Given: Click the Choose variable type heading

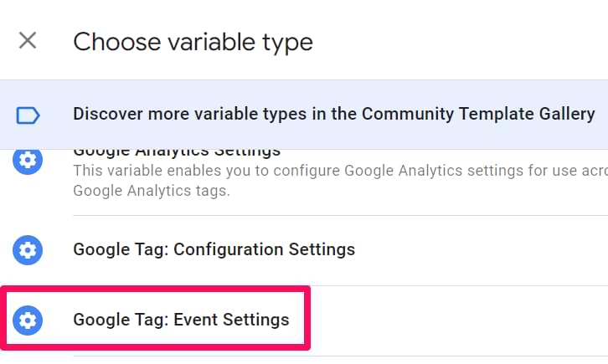Looking at the screenshot, I should [x=193, y=42].
